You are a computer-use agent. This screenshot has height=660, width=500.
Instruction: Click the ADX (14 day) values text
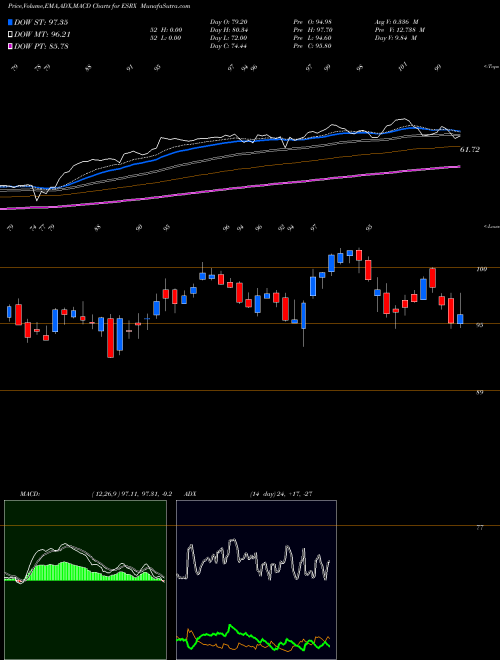280,494
